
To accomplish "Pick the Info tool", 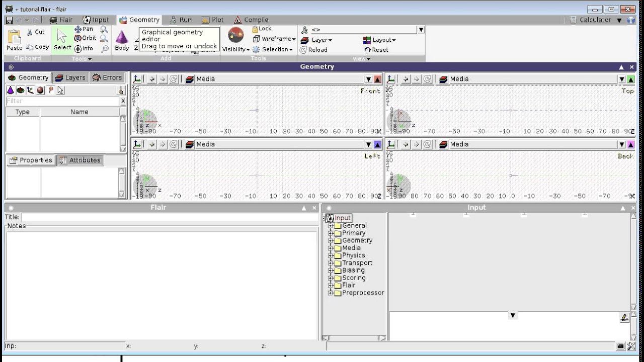I will pos(84,49).
